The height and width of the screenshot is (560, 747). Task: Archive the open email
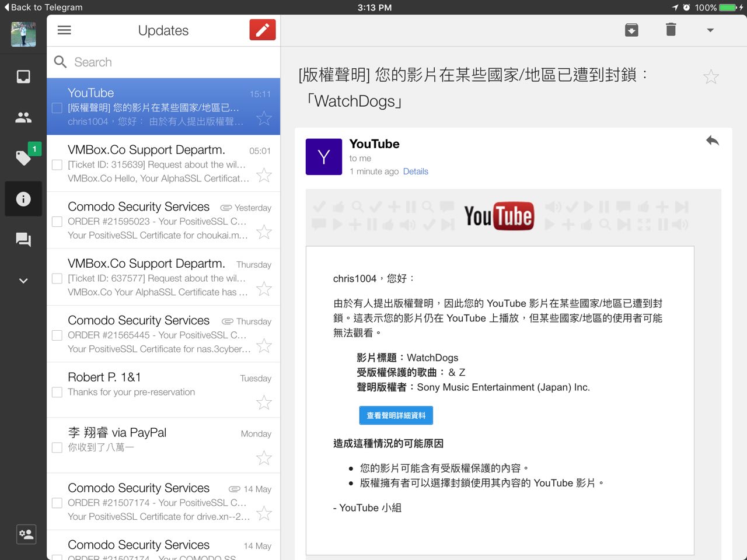tap(631, 30)
